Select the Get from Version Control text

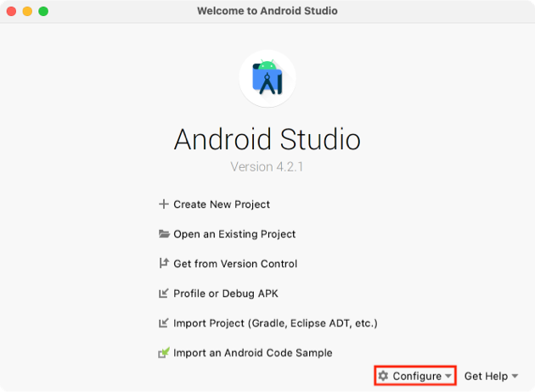235,264
